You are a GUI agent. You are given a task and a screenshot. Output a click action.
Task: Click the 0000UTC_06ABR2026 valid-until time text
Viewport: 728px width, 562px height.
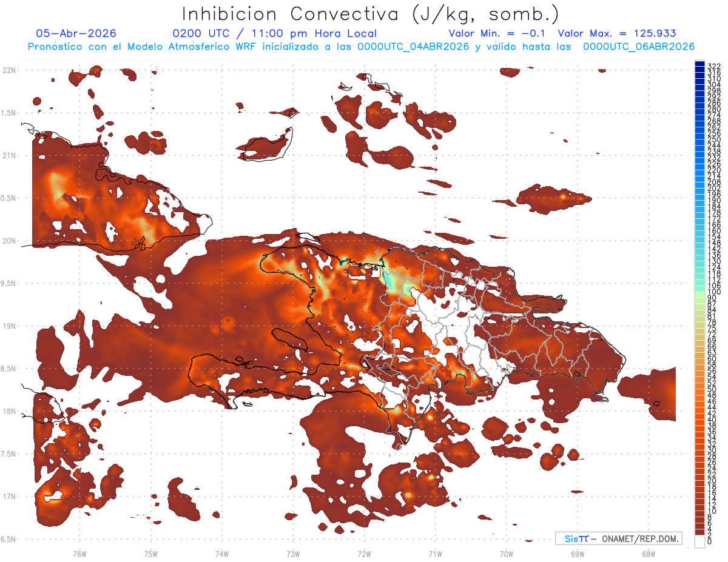(x=639, y=47)
